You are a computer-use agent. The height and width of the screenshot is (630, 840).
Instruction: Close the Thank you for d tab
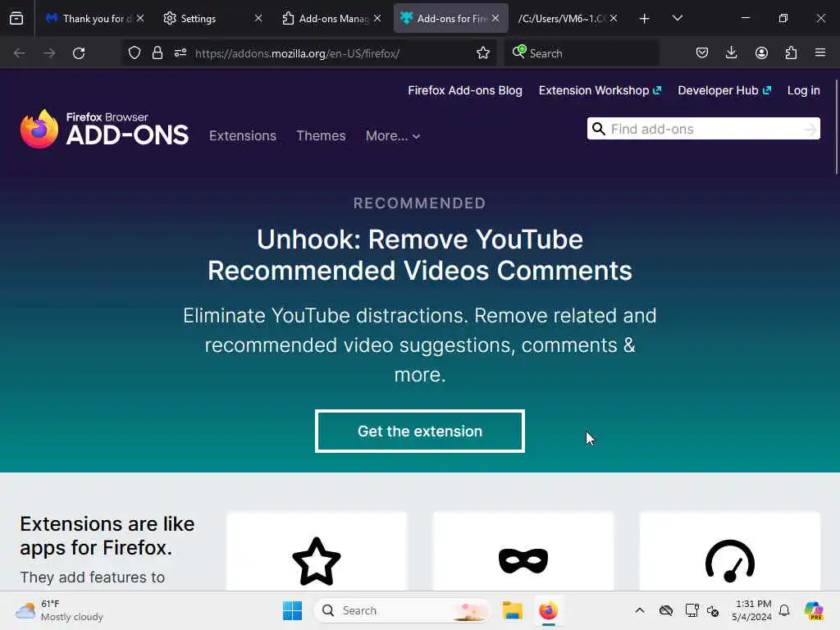(x=139, y=18)
